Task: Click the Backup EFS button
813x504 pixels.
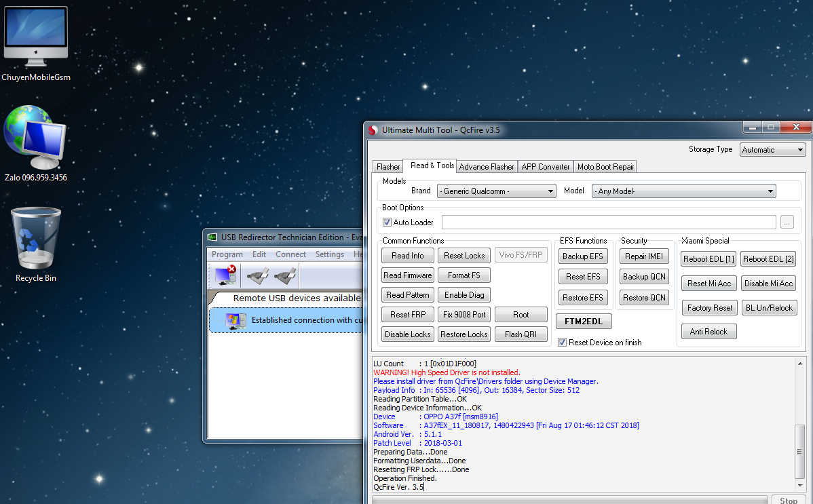Action: click(583, 256)
